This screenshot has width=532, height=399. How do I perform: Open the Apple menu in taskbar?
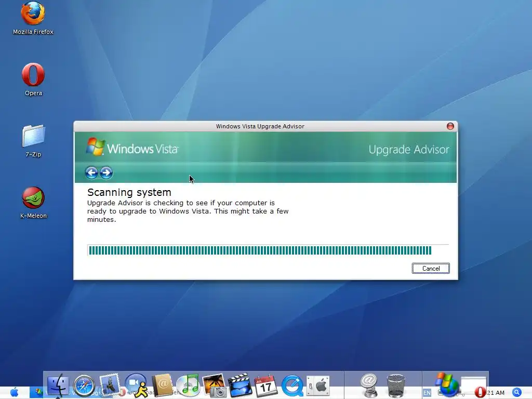pos(14,393)
